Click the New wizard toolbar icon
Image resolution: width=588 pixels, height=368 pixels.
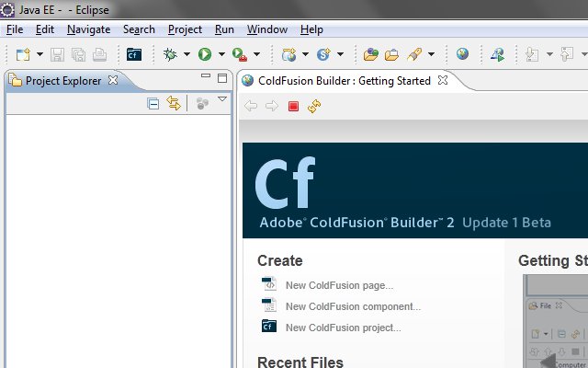coord(23,55)
